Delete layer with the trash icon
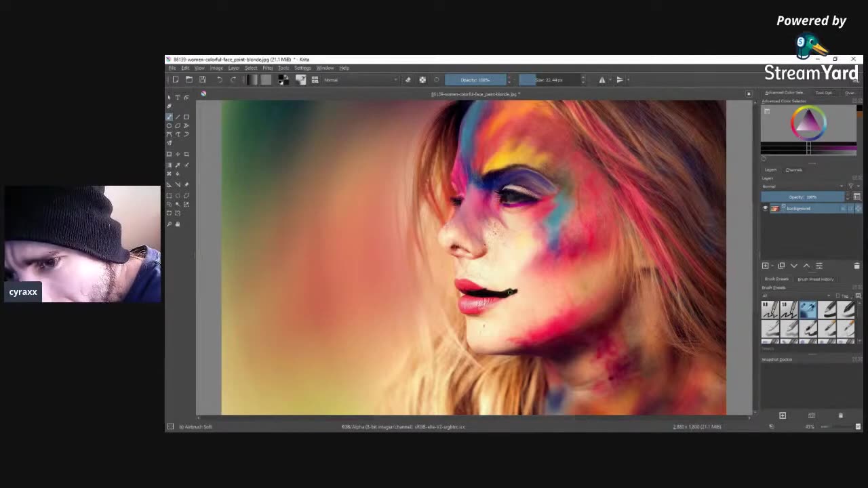The image size is (868, 488). tap(856, 266)
